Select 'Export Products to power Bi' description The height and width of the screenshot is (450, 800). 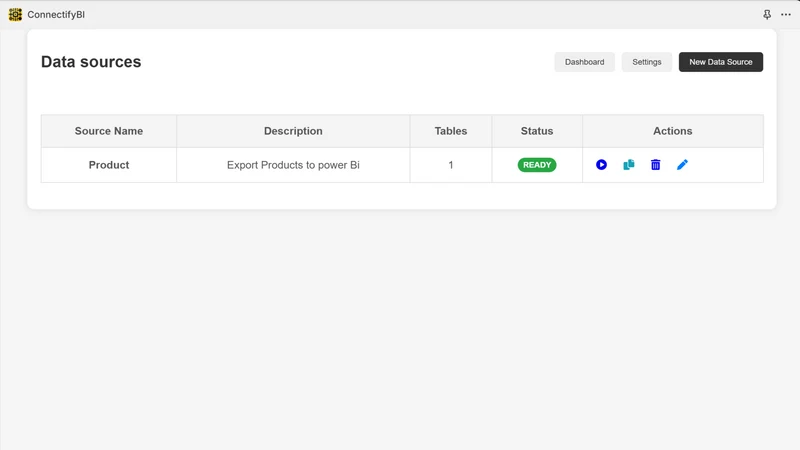pyautogui.click(x=293, y=165)
